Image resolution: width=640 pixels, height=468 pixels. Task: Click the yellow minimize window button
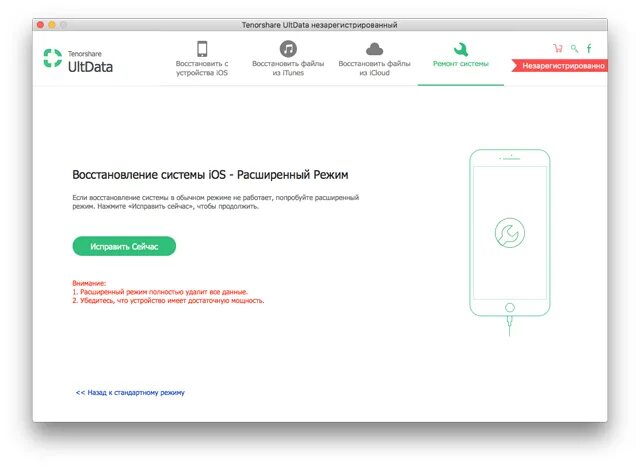(x=52, y=25)
